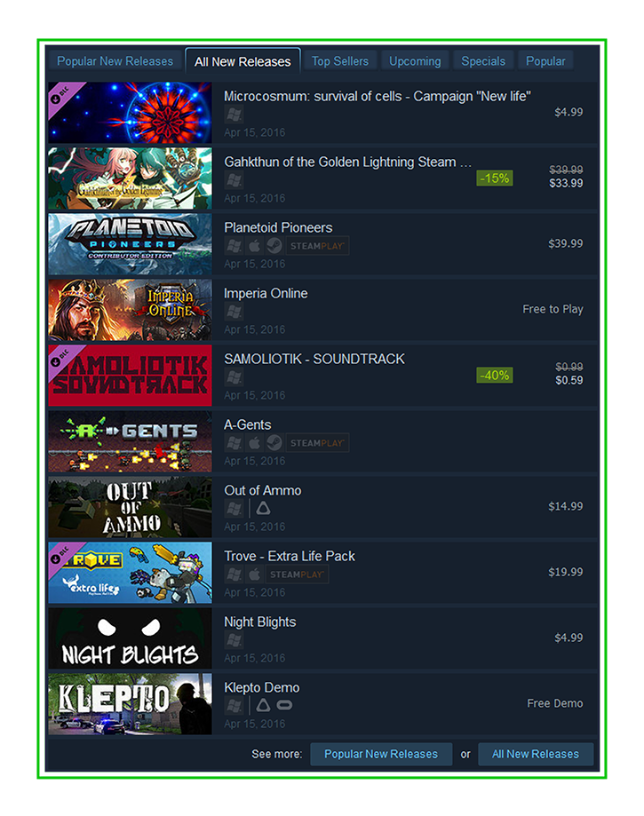The height and width of the screenshot is (816, 644).
Task: Click Apple icon under Planetoid Pioneers
Action: 254,246
